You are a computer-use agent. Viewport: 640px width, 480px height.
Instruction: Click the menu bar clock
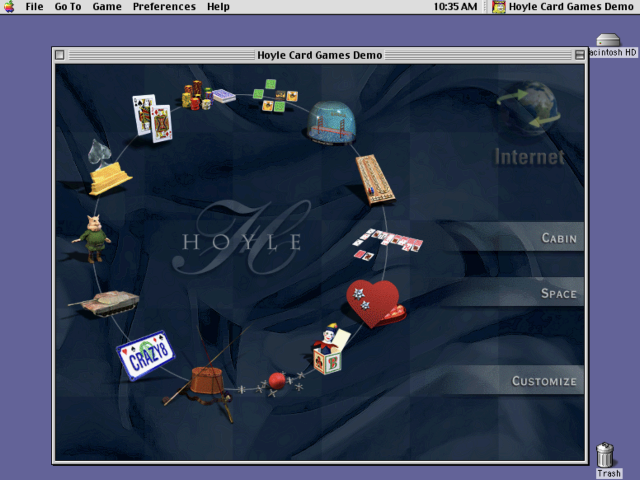tap(455, 7)
